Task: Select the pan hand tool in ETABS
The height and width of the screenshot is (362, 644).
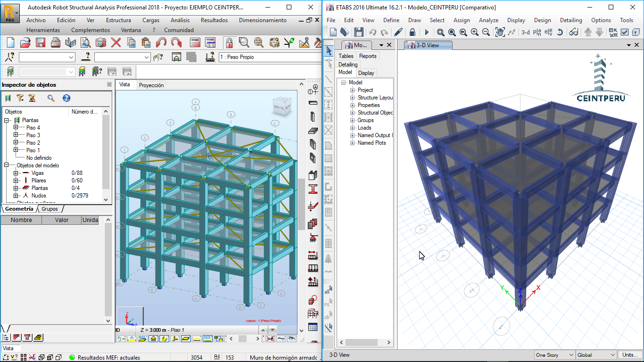Action: coord(500,32)
